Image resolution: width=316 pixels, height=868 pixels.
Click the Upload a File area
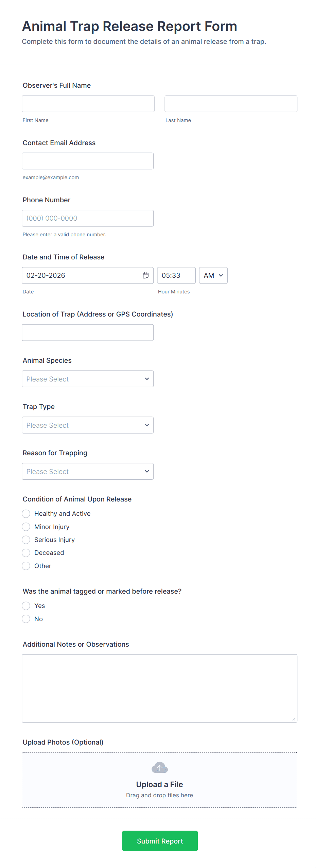pyautogui.click(x=159, y=784)
